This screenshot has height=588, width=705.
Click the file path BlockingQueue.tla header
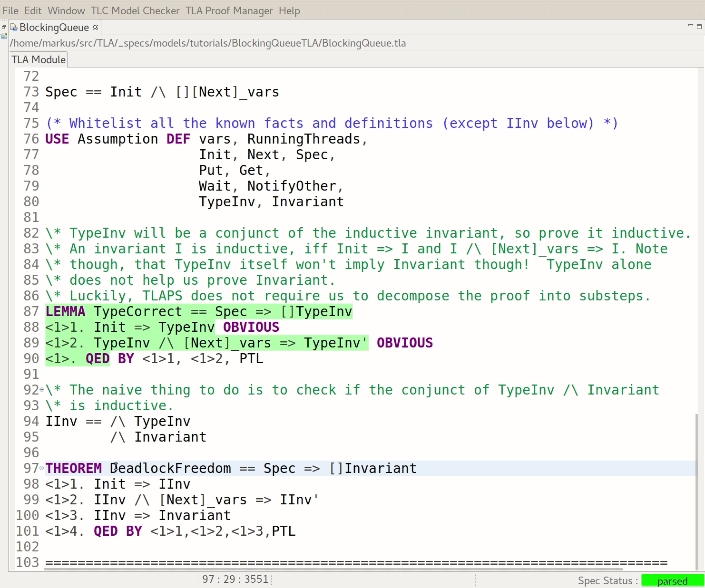click(208, 43)
